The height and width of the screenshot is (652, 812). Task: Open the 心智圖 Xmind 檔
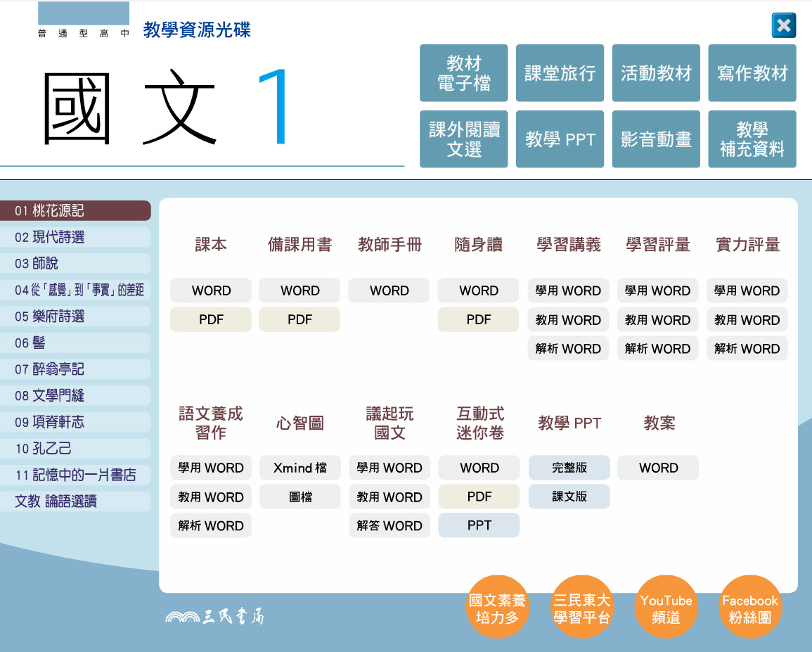[x=299, y=468]
